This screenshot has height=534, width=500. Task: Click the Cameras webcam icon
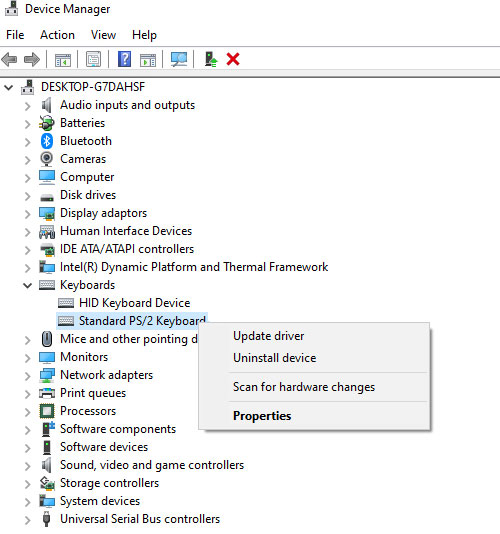pyautogui.click(x=47, y=159)
